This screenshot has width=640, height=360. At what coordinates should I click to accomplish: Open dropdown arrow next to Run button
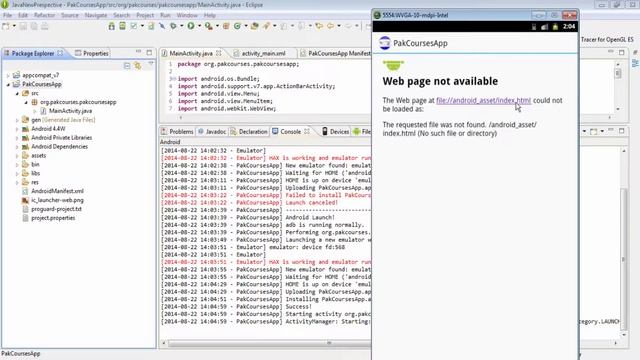[199, 26]
